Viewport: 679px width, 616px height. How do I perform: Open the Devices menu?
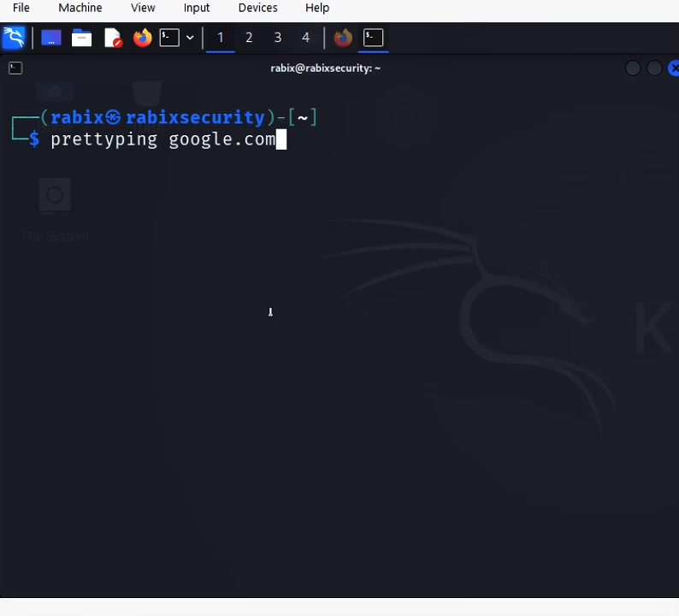click(x=257, y=8)
